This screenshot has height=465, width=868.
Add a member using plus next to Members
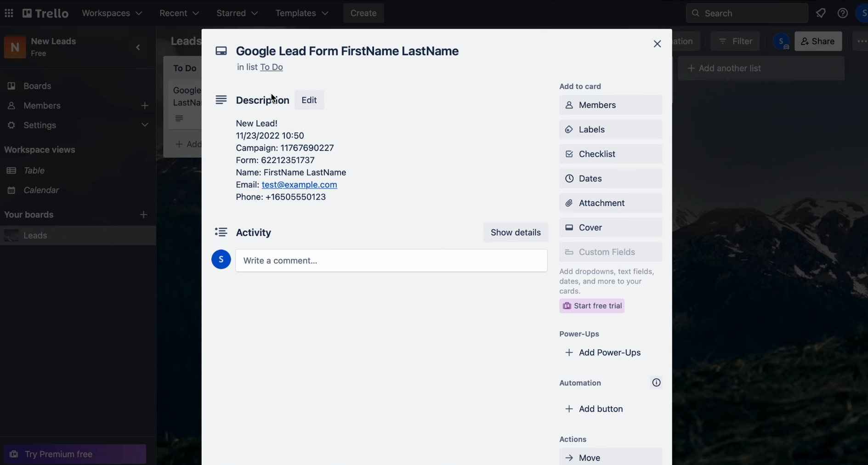point(145,106)
